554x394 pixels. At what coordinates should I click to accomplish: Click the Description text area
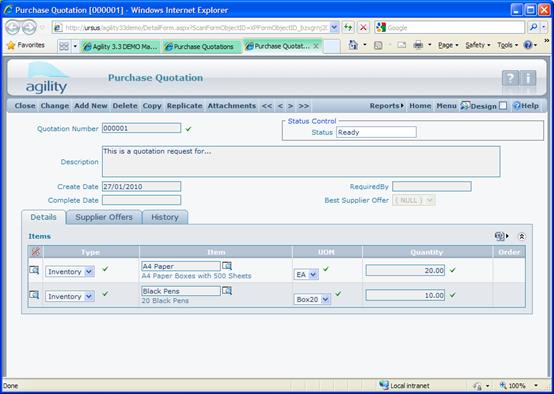301,161
